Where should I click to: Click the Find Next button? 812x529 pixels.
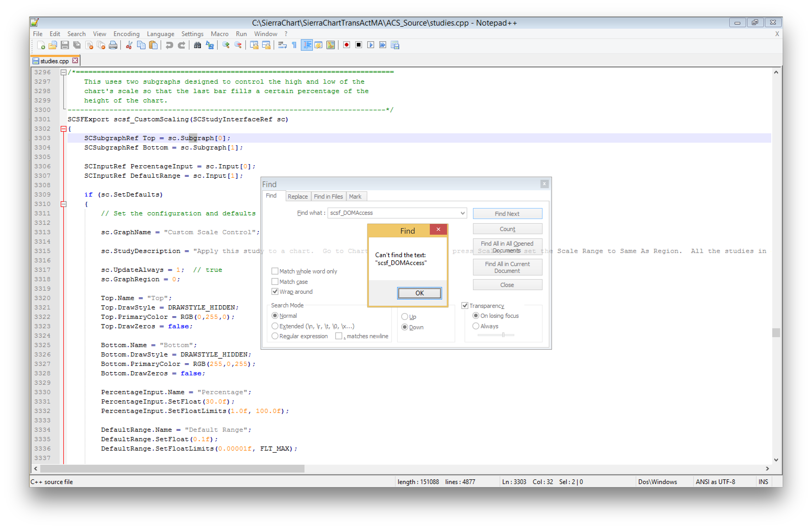pyautogui.click(x=507, y=214)
